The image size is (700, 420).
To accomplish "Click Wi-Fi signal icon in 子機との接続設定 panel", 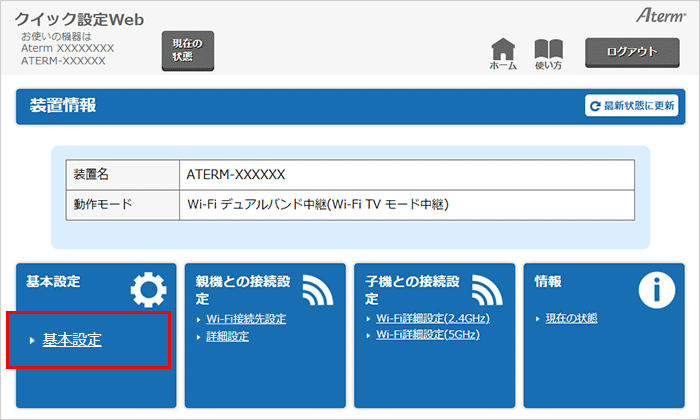I will (488, 290).
